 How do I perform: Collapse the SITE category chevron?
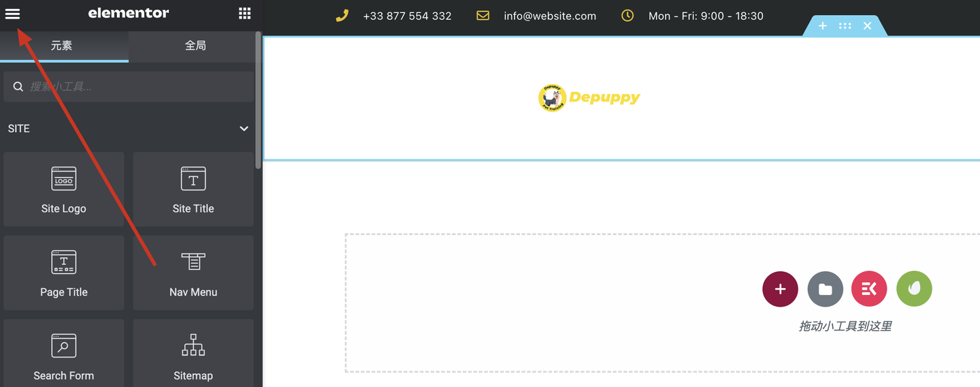(244, 129)
